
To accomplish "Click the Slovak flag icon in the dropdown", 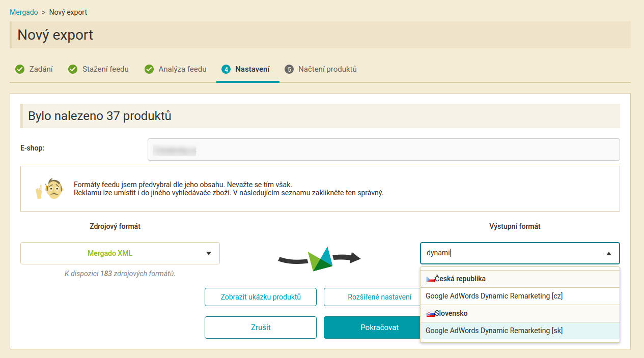I will point(430,314).
